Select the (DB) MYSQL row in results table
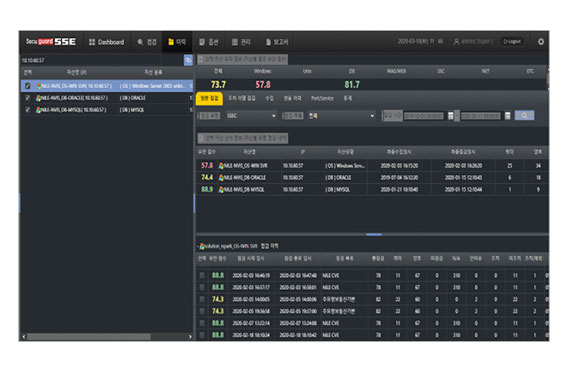 372,190
